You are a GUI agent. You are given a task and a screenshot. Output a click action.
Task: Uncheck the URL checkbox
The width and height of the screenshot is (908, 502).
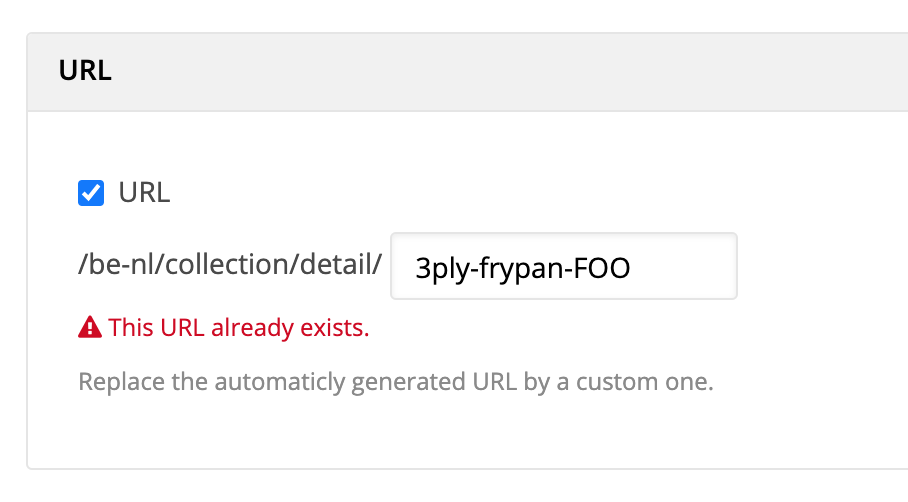[x=91, y=193]
